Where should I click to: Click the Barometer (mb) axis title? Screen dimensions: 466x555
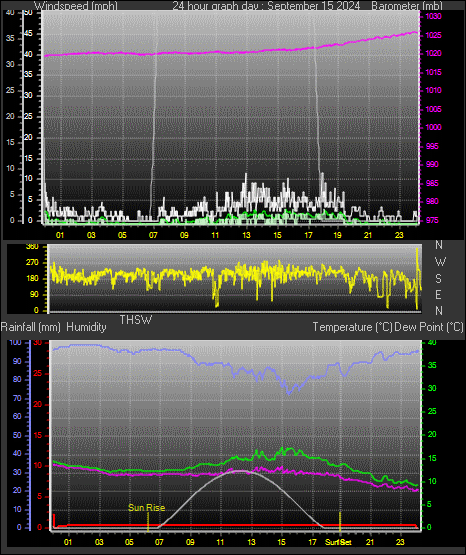[x=407, y=6]
